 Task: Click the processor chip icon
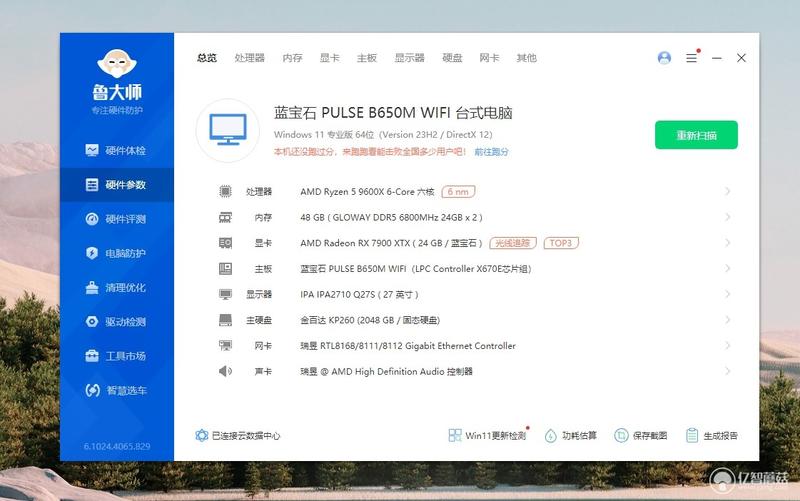(225, 191)
